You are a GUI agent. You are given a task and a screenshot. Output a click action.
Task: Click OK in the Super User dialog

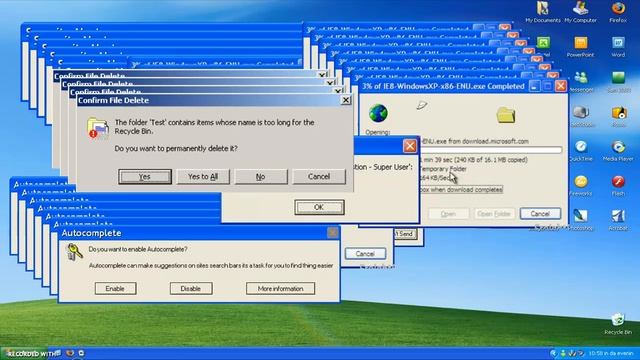[x=319, y=207]
